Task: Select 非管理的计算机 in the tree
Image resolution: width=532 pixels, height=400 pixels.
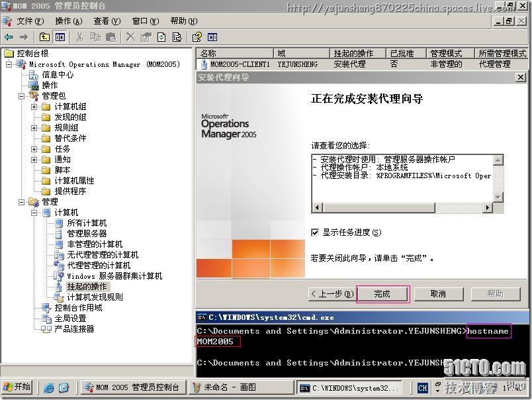Action: 95,244
